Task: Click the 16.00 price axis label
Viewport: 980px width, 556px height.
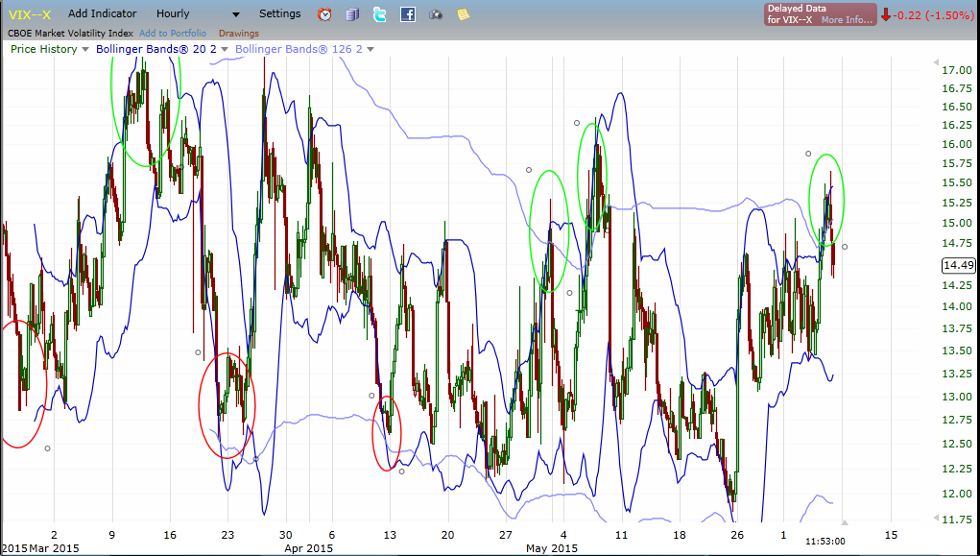Action: (956, 144)
